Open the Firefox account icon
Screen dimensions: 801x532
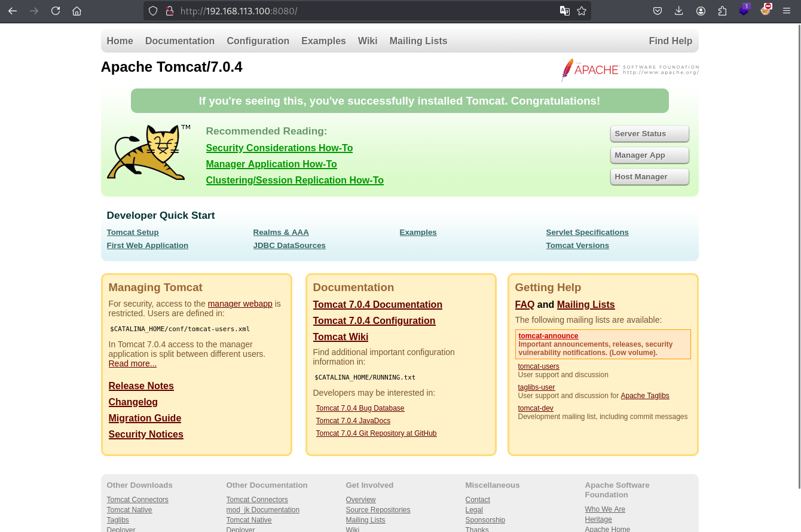click(701, 11)
